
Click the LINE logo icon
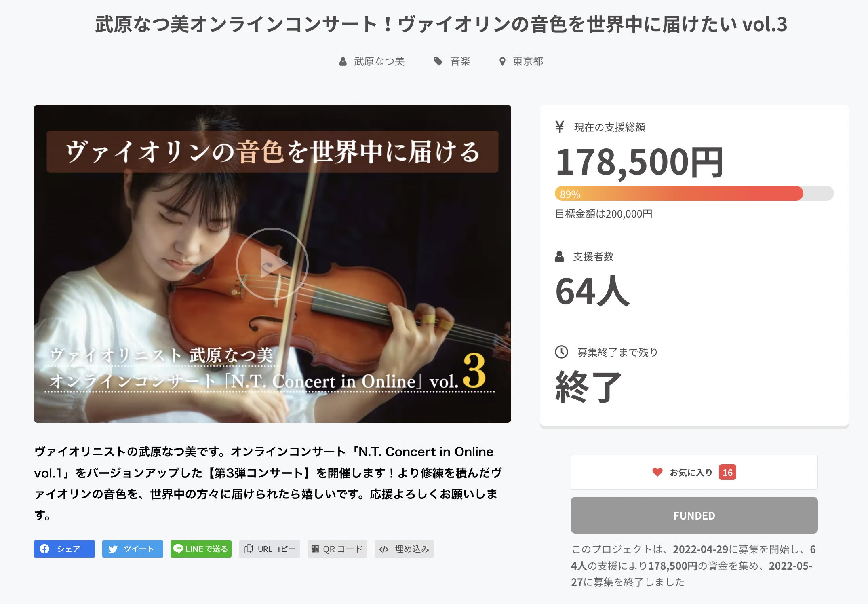(x=178, y=549)
